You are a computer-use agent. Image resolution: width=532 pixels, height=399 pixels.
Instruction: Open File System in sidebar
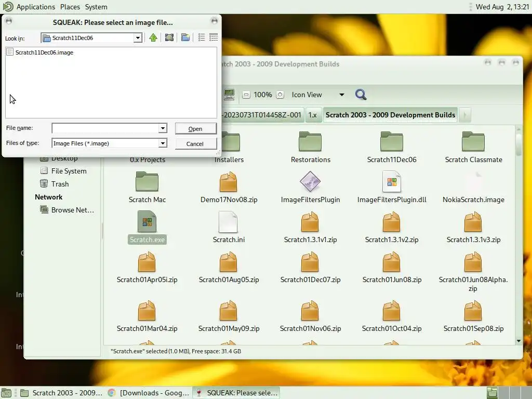(x=63, y=171)
